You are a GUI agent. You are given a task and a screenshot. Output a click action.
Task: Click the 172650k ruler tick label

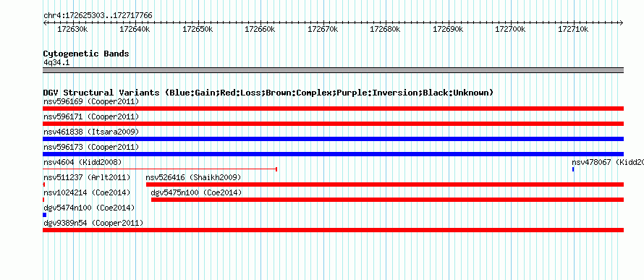coord(198,30)
